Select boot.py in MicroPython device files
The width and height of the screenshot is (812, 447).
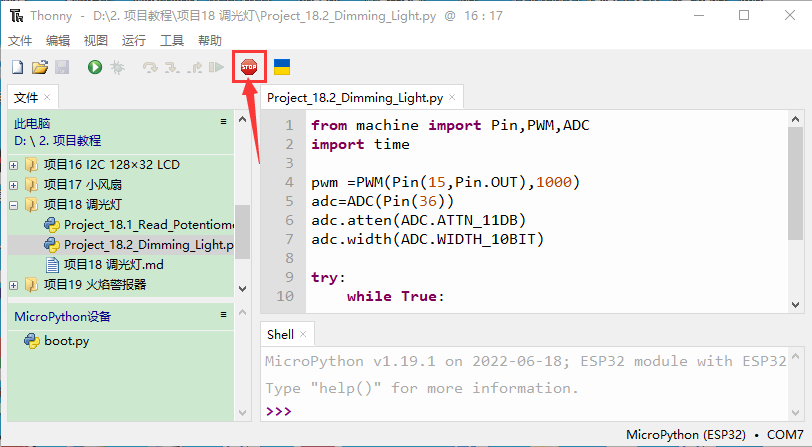coord(66,341)
